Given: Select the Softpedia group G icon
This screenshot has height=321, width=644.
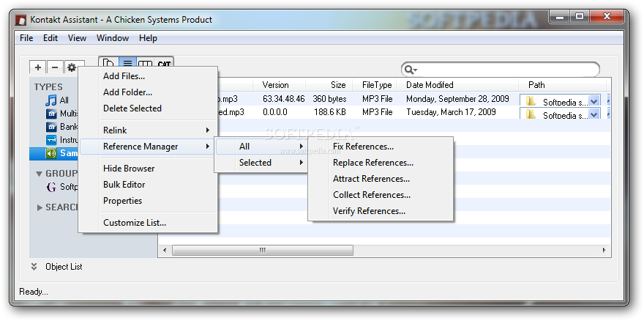Looking at the screenshot, I should [x=51, y=187].
